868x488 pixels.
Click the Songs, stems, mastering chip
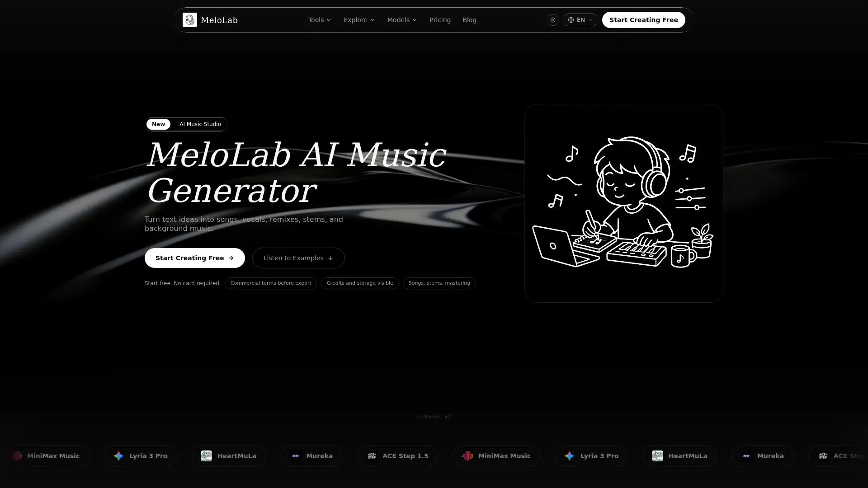pyautogui.click(x=439, y=283)
